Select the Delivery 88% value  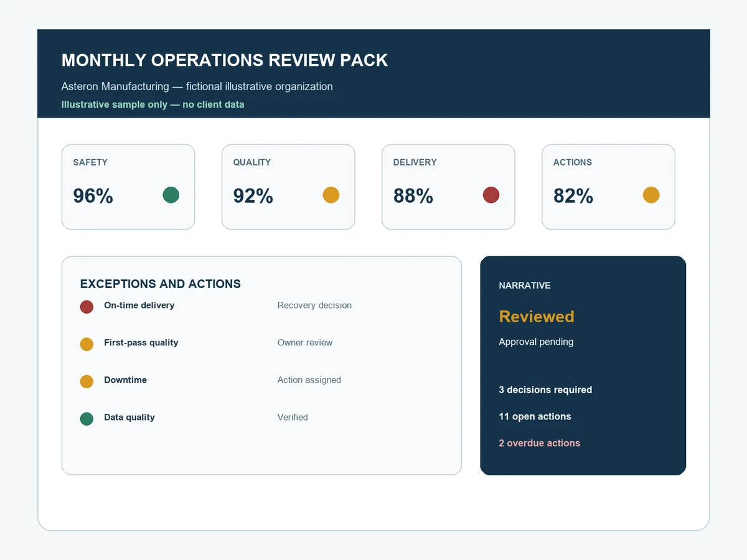click(413, 196)
